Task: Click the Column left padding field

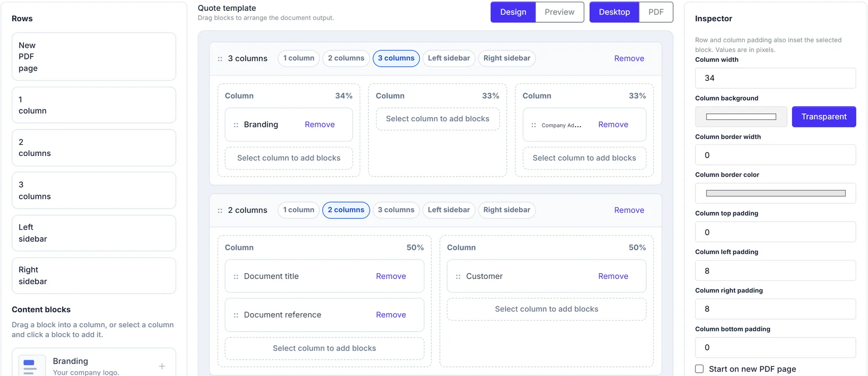Action: tap(775, 270)
